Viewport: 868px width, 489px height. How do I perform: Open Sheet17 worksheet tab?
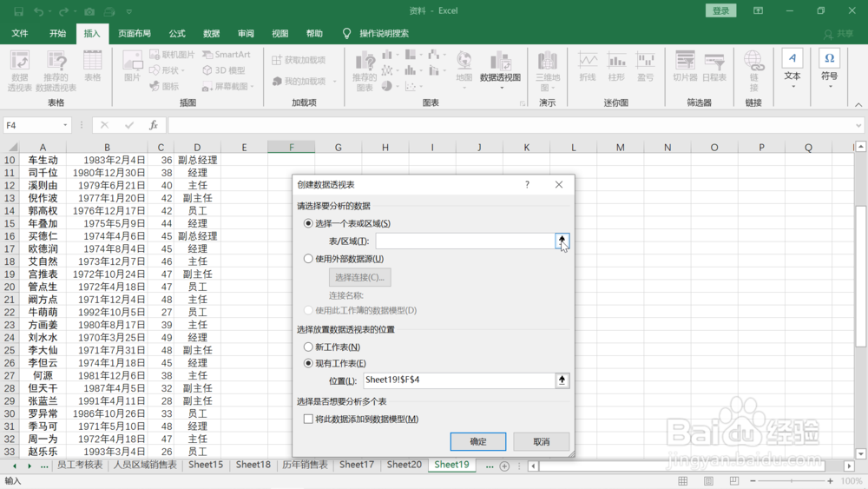click(357, 465)
